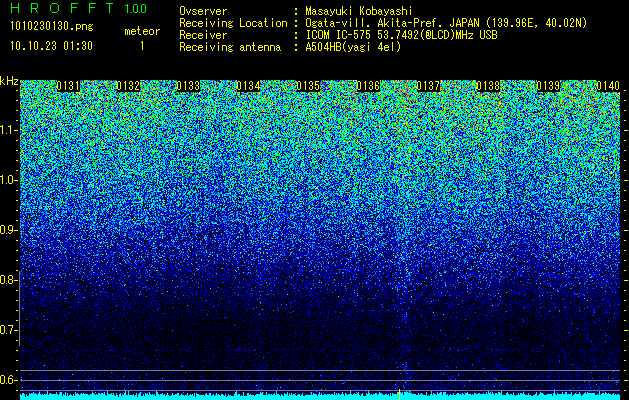Click the Receiving antenna field label
629x400 pixels.
click(230, 47)
